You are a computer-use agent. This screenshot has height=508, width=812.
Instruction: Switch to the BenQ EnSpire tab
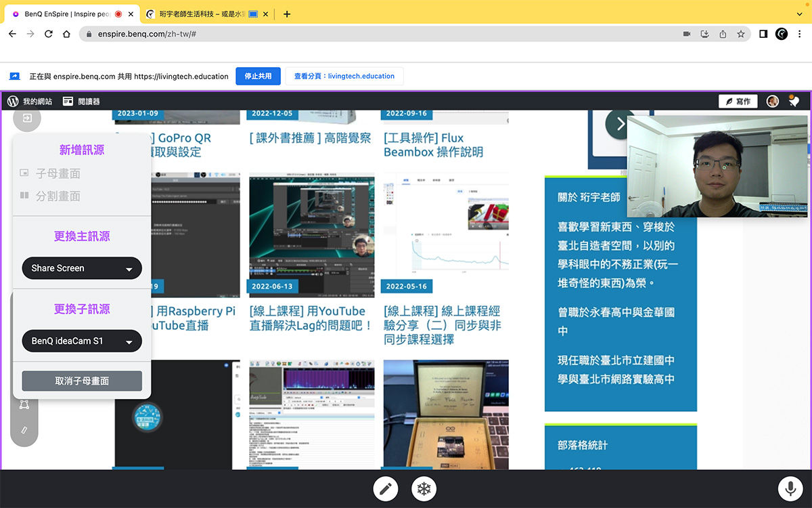point(71,14)
